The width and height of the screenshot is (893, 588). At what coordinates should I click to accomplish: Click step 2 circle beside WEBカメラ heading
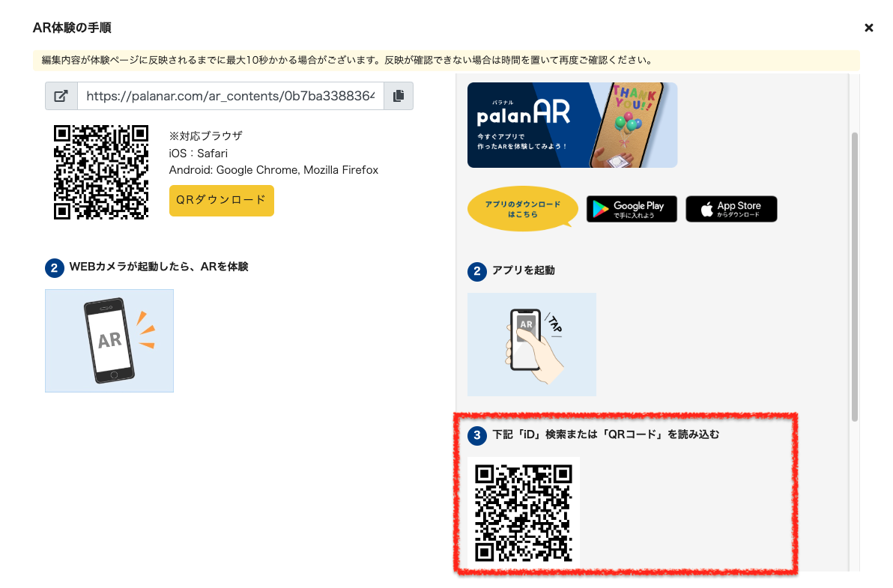[x=55, y=267]
